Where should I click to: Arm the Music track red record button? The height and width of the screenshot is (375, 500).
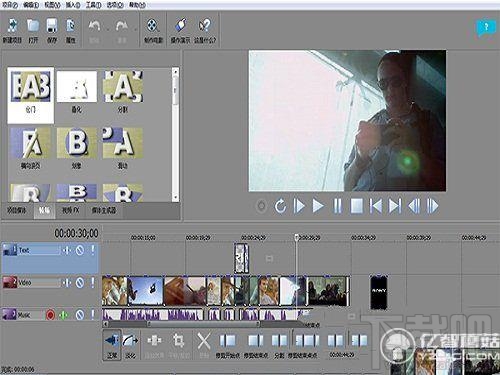click(x=50, y=315)
